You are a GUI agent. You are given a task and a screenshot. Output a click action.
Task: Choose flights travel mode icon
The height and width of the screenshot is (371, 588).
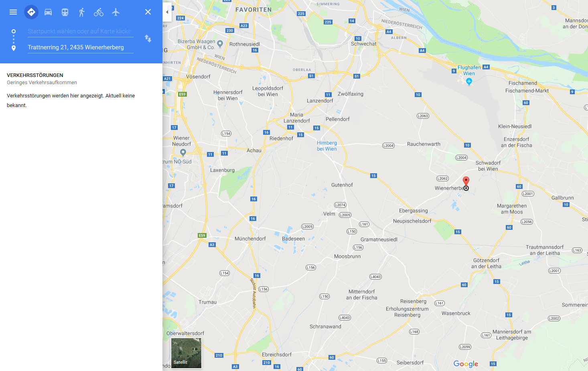coord(116,12)
